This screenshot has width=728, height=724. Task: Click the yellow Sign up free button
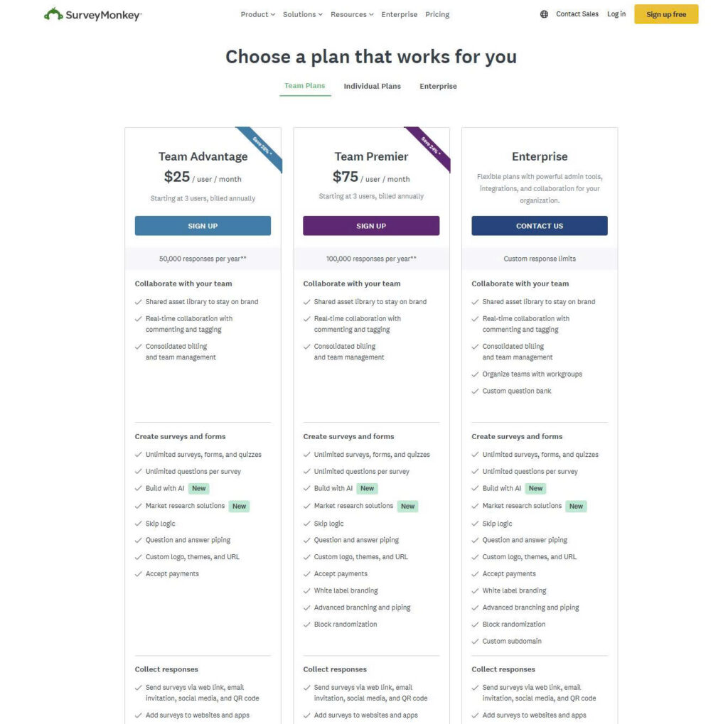click(665, 13)
